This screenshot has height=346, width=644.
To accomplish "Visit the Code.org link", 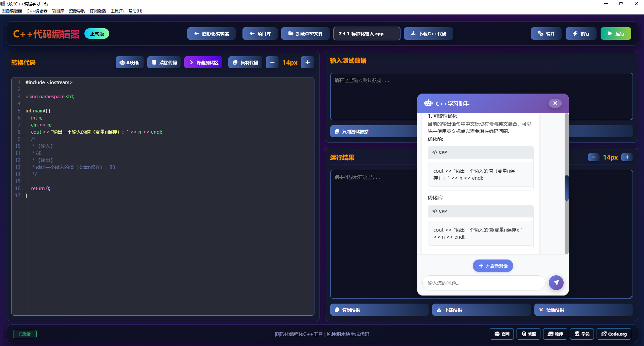I will (x=613, y=334).
